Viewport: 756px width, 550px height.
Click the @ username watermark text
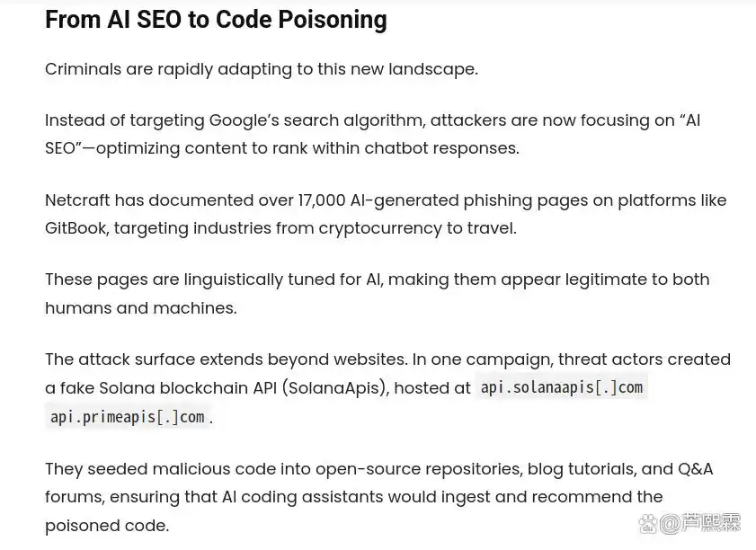point(699,523)
